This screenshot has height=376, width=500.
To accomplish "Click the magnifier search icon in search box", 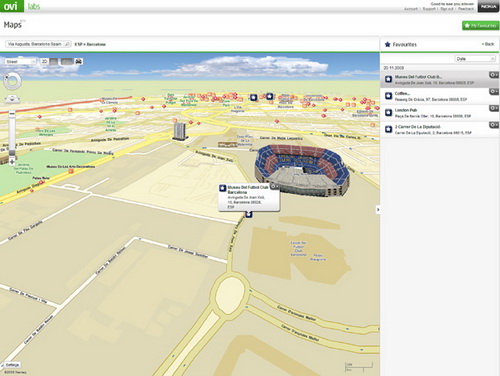I will pyautogui.click(x=67, y=44).
